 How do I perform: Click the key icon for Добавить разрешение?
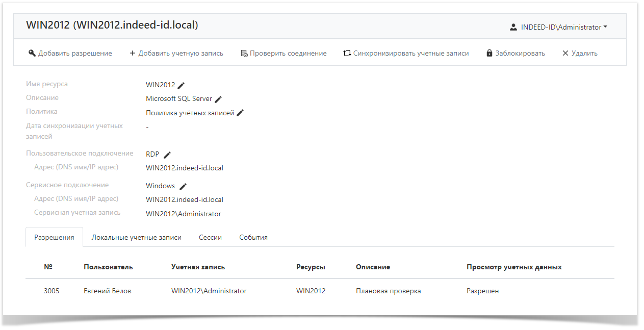click(x=32, y=53)
